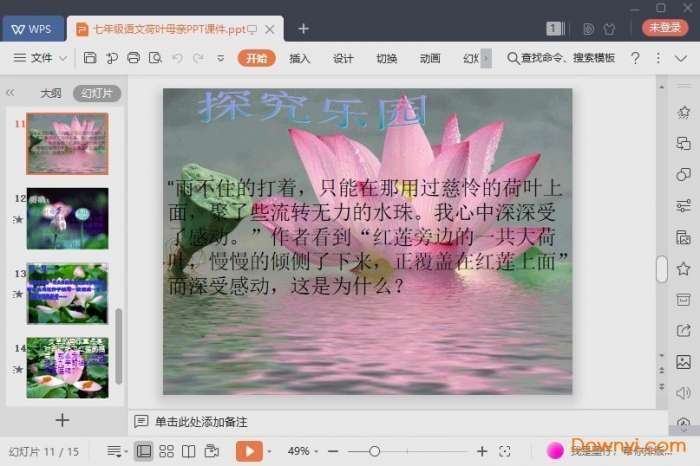Viewport: 700px width, 466px height.
Task: Switch to reading view
Action: pos(189,451)
